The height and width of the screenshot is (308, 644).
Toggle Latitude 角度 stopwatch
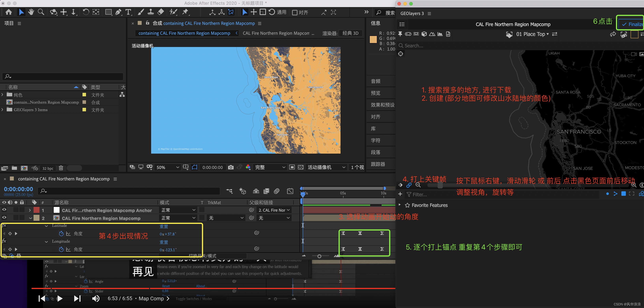pyautogui.click(x=61, y=233)
